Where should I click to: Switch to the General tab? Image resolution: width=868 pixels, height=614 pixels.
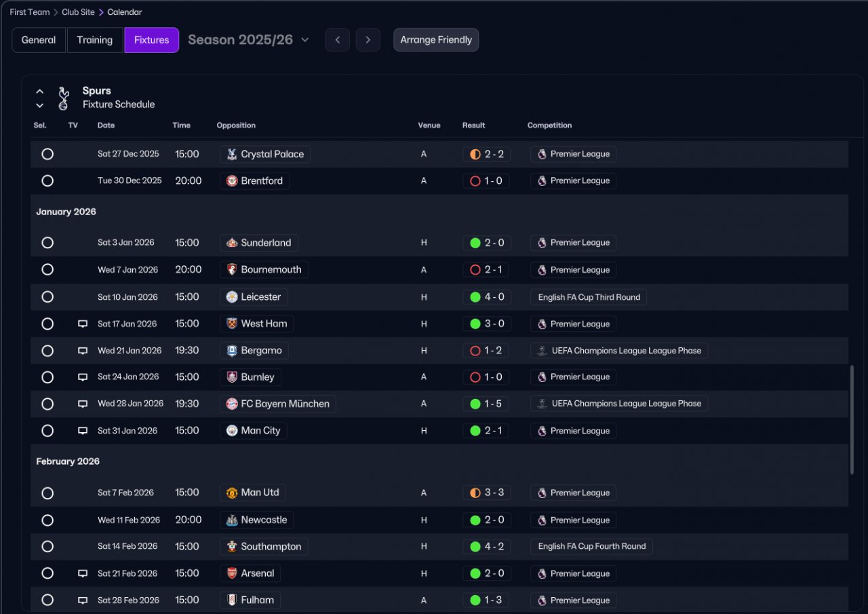coord(39,40)
